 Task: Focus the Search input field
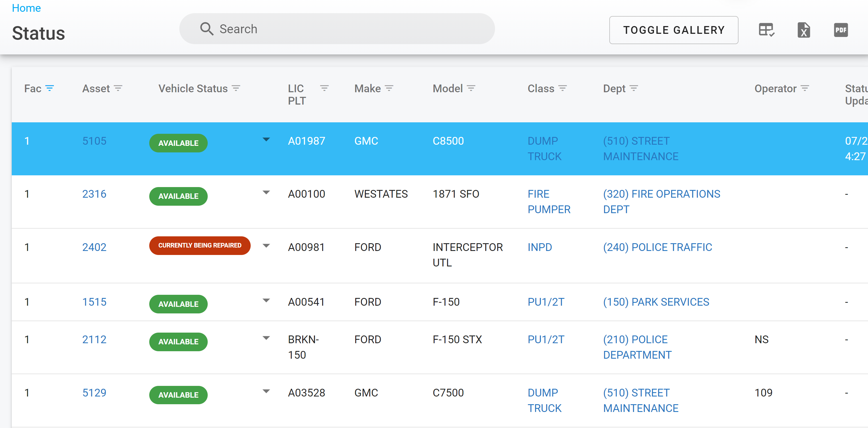337,29
